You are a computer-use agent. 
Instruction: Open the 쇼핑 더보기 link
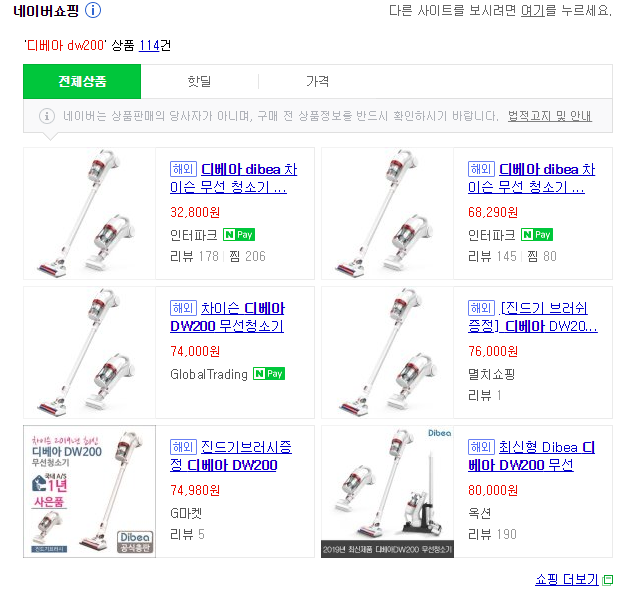pyautogui.click(x=567, y=579)
